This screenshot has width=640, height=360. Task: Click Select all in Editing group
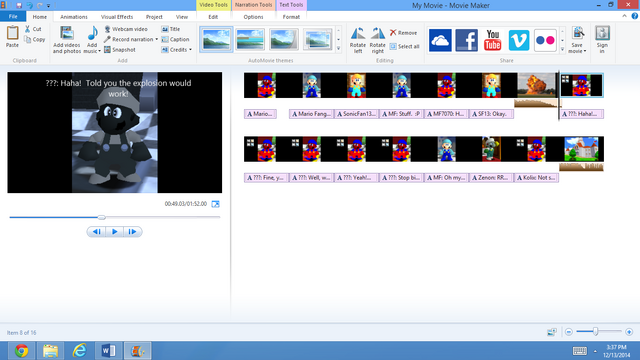(x=404, y=47)
